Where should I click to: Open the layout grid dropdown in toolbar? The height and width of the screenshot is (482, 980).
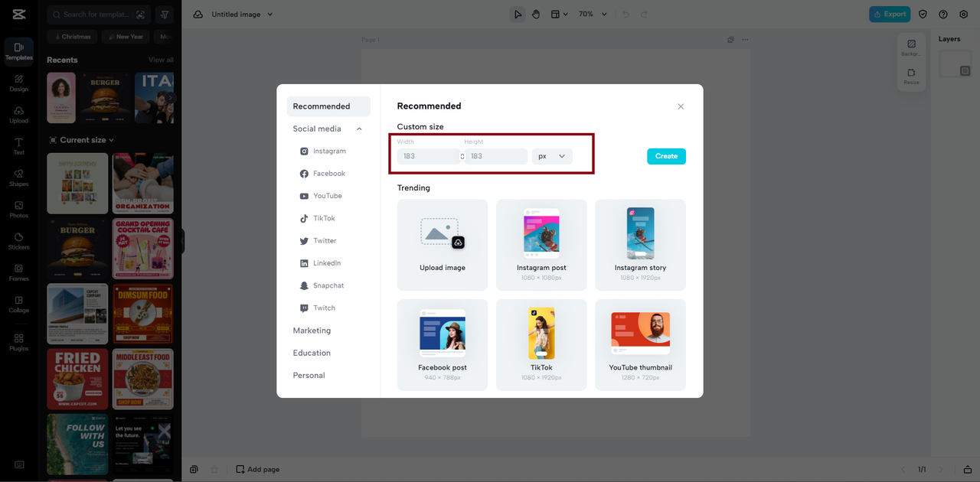pos(560,14)
